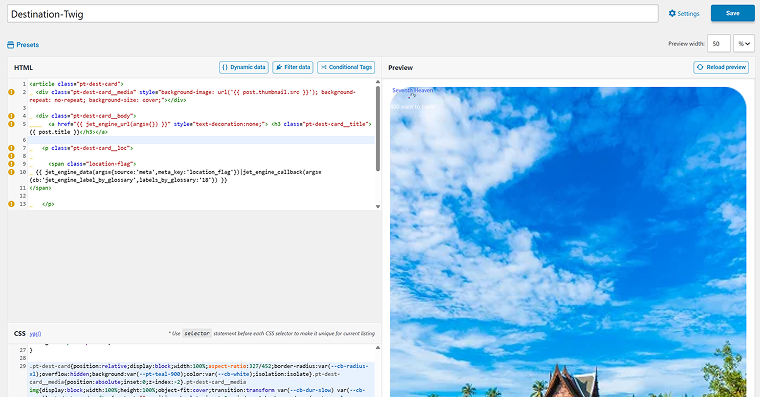Edit the Destination-Twig title field
The image size is (760, 397).
(332, 14)
